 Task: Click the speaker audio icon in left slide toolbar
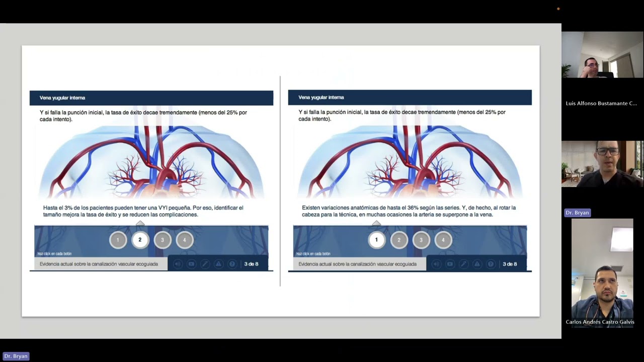[x=177, y=264]
